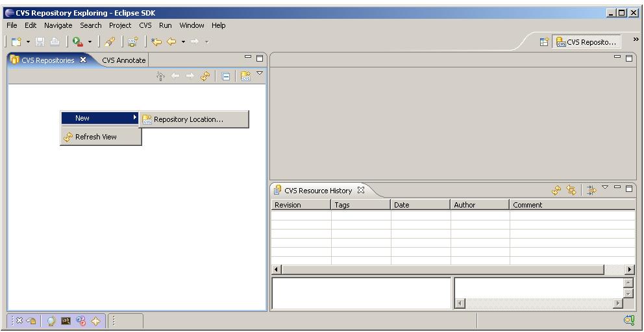
Task: Click history table's horizontal scrollbar right arrow
Action: [x=630, y=270]
